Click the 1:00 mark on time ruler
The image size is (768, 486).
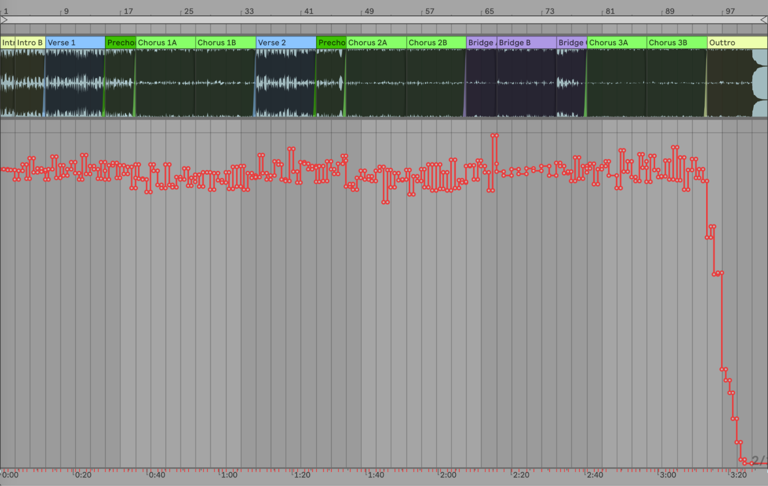(x=229, y=475)
